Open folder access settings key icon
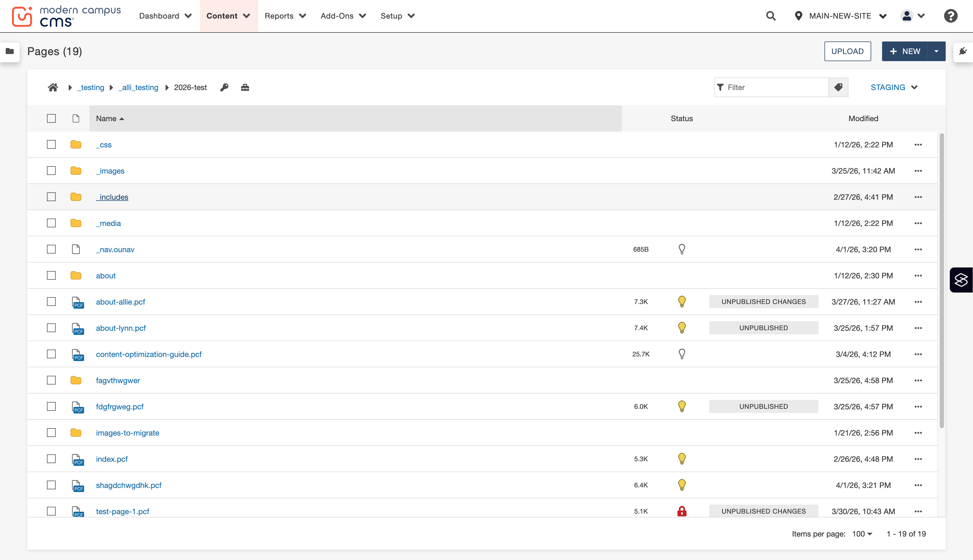Image resolution: width=973 pixels, height=560 pixels. click(224, 87)
